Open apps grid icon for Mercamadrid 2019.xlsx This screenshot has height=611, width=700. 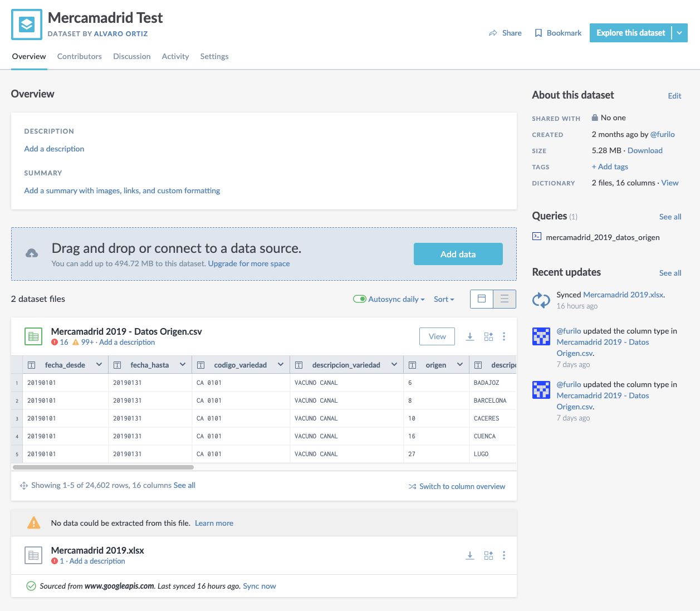pos(488,555)
